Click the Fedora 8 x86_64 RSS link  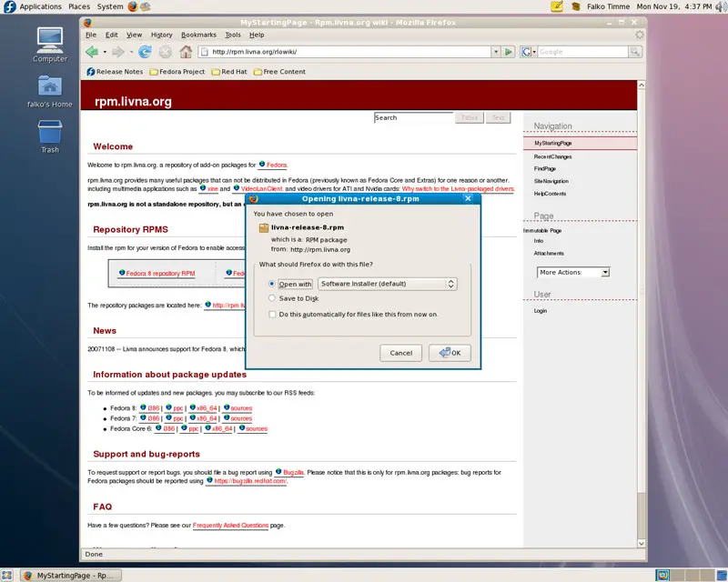pos(207,408)
